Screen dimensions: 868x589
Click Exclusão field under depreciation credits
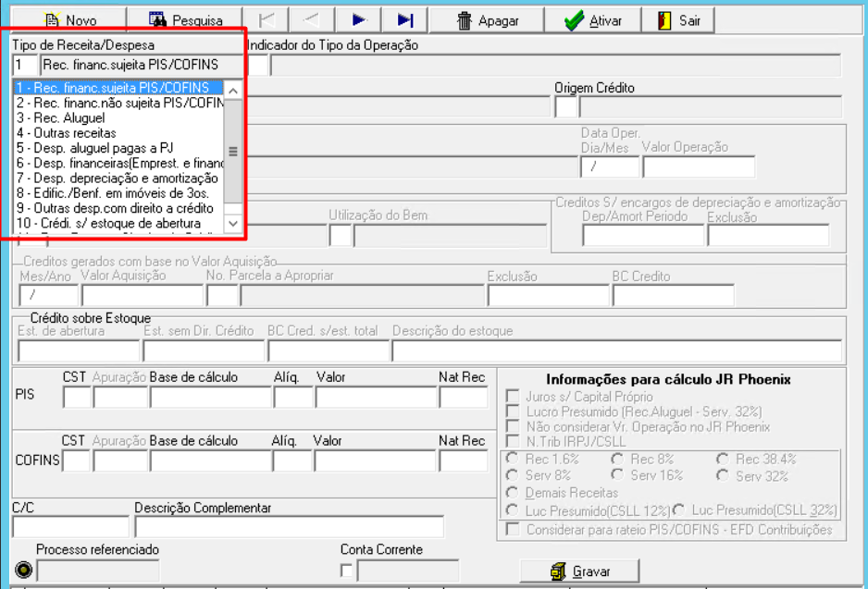pyautogui.click(x=768, y=235)
